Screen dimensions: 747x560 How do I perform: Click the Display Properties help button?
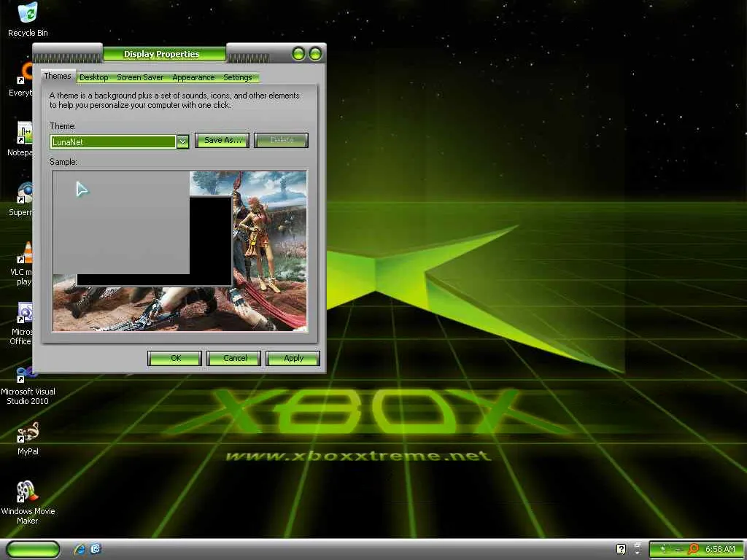click(x=298, y=54)
